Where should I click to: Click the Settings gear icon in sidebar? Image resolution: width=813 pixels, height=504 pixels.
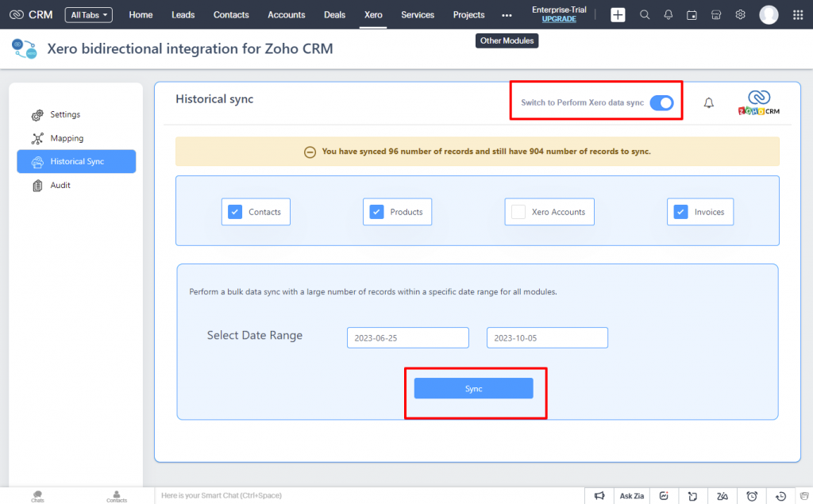click(x=37, y=115)
